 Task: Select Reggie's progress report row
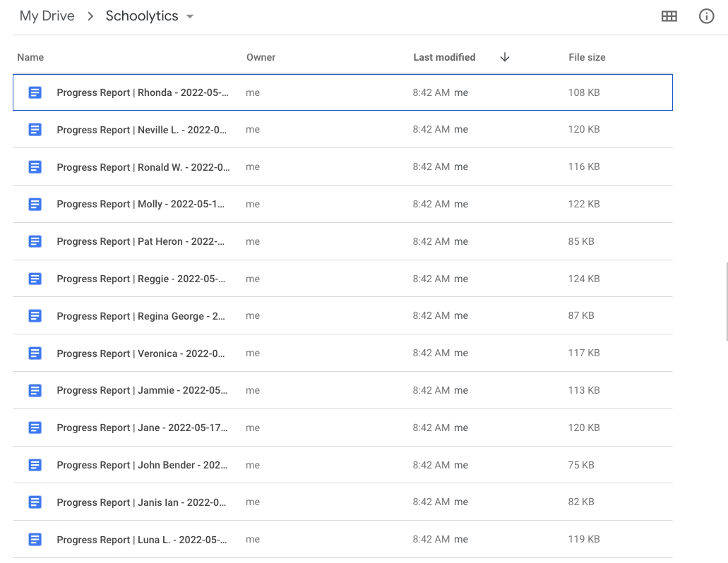[x=141, y=279]
